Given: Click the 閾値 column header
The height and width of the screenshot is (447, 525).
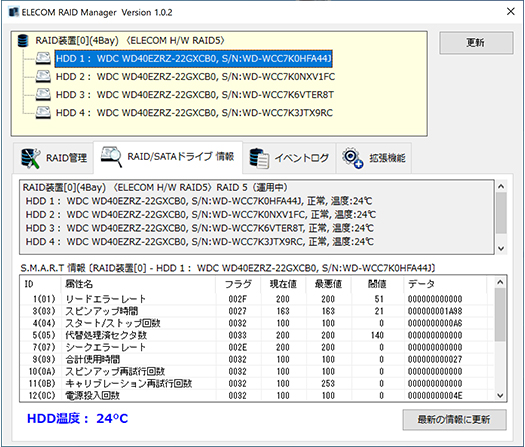Looking at the screenshot, I should point(377,284).
